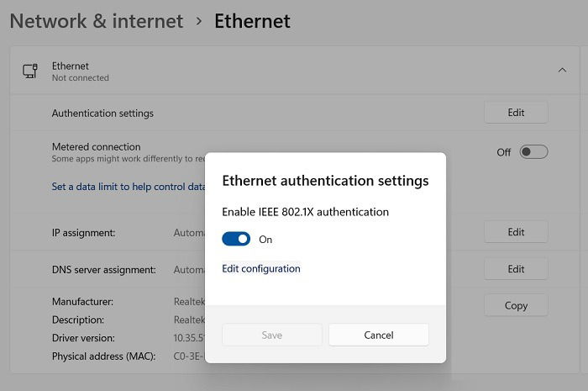588x391 pixels.
Task: Edit the Authentication settings
Action: point(516,113)
